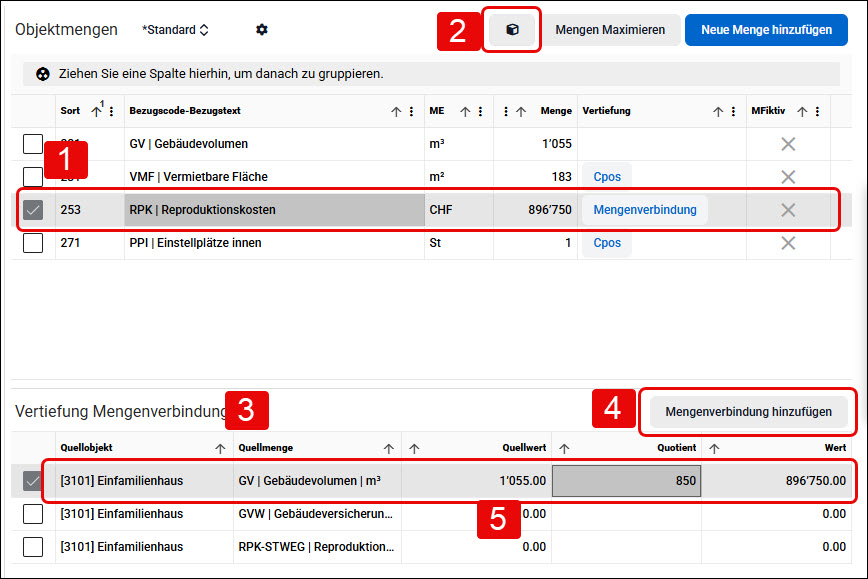
Task: Click the Quellwert column sort arrow
Action: pyautogui.click(x=414, y=448)
